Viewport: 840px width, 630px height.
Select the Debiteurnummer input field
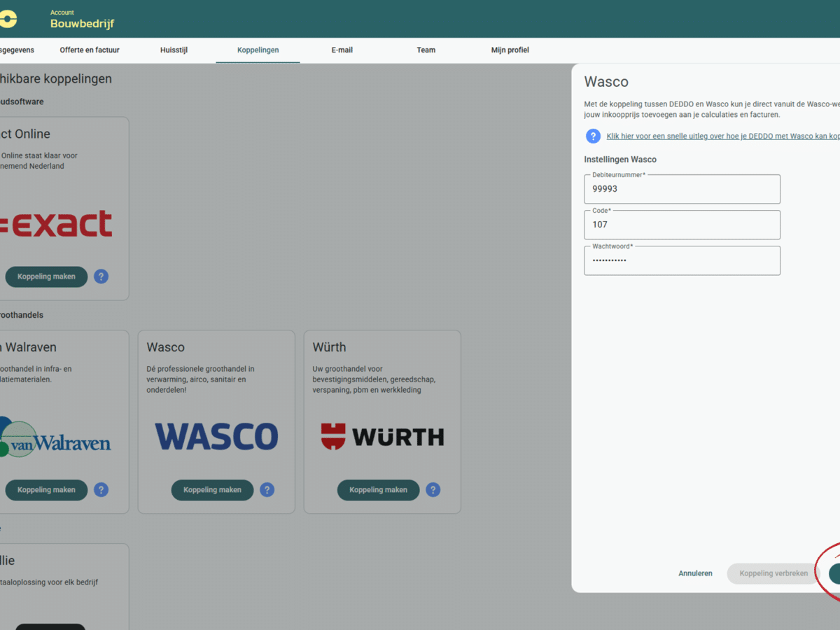point(682,189)
